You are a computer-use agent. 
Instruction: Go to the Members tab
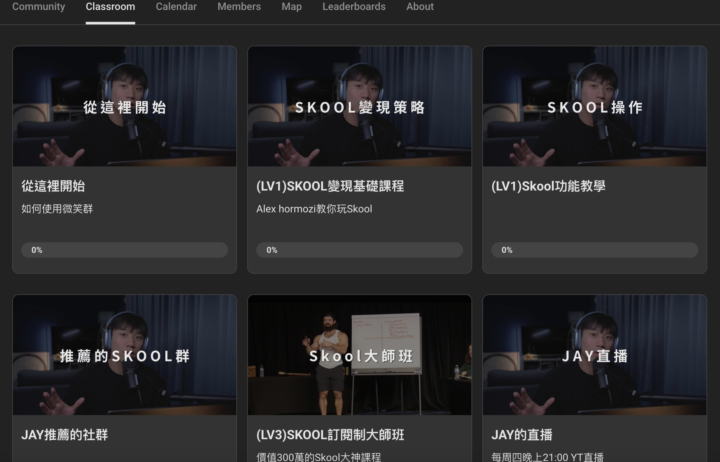pyautogui.click(x=239, y=7)
